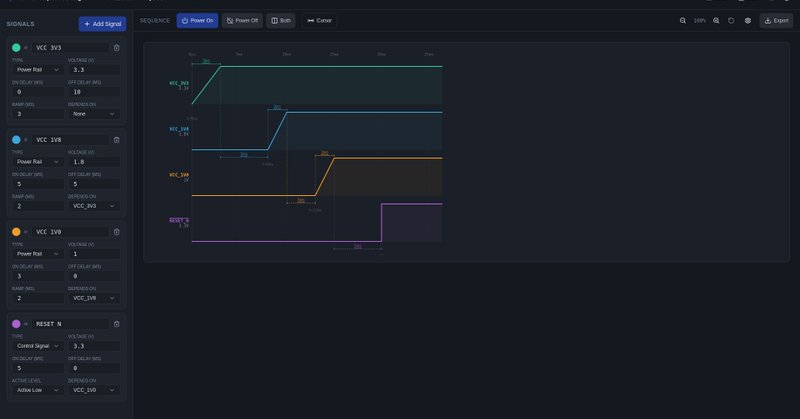Remove the VCC 1V0 signal
800x419 pixels.
click(117, 232)
